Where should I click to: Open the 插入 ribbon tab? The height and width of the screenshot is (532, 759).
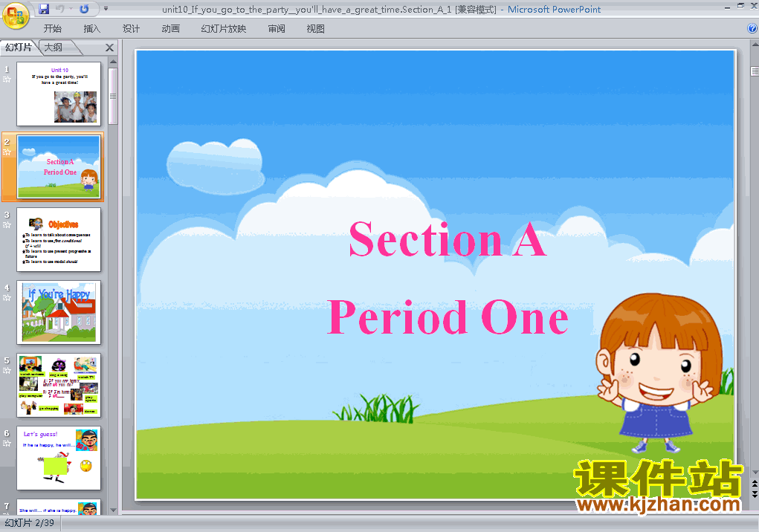[x=91, y=28]
